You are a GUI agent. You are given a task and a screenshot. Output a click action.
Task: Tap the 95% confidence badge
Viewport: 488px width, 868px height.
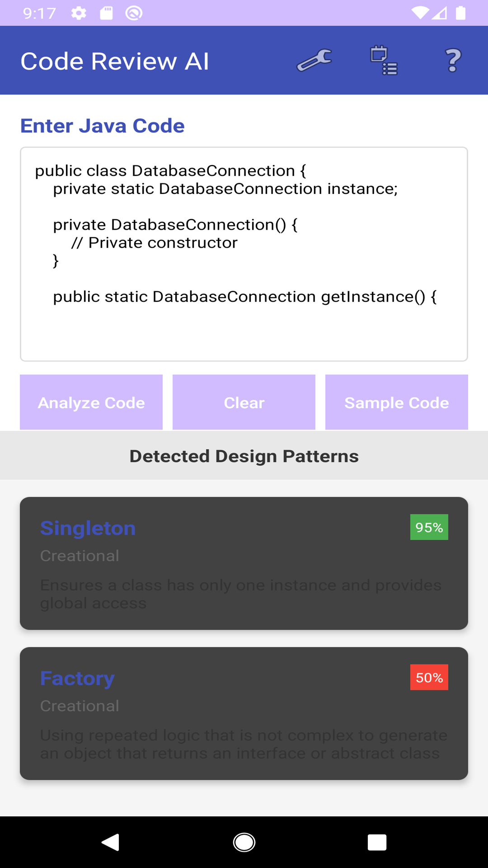pyautogui.click(x=429, y=527)
